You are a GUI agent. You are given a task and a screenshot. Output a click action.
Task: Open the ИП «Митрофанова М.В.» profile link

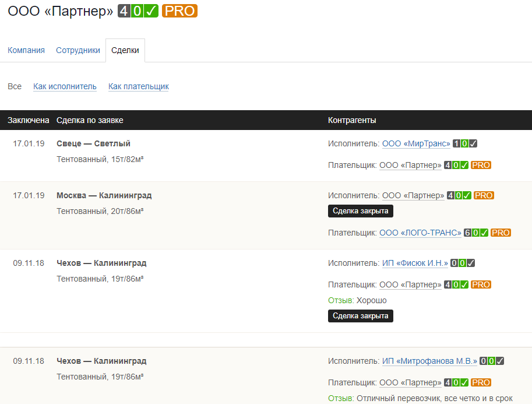429,361
